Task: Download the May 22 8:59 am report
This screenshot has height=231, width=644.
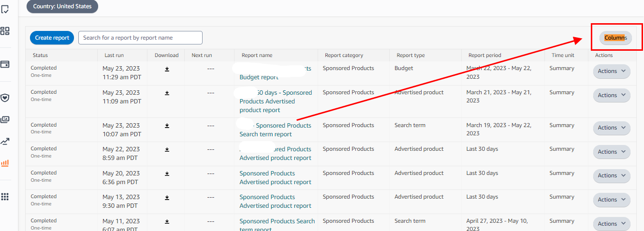Action: click(x=167, y=150)
